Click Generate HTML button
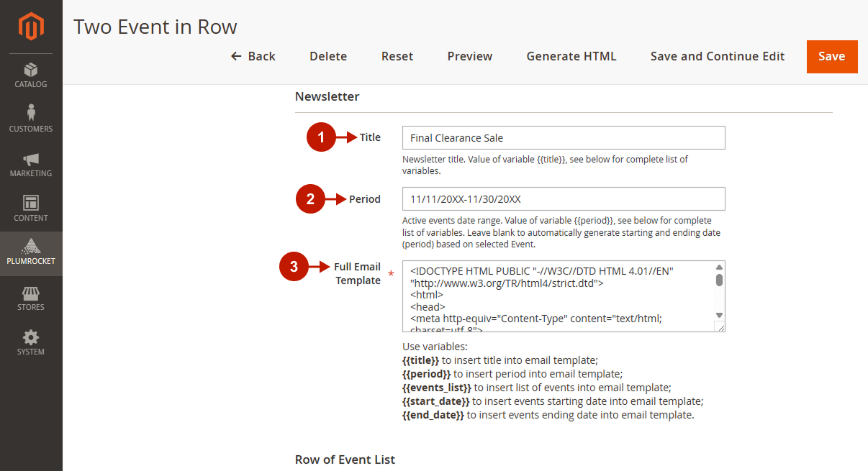The height and width of the screenshot is (471, 868). [571, 56]
